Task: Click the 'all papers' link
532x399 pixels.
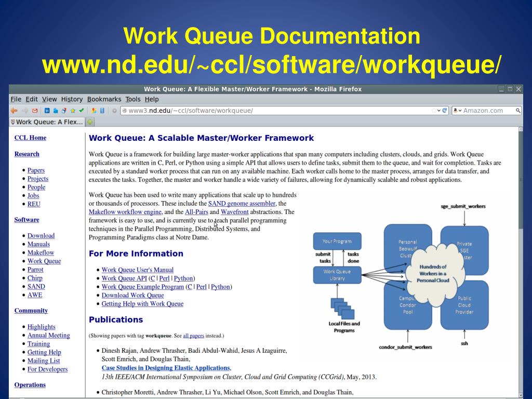Action: pos(193,336)
